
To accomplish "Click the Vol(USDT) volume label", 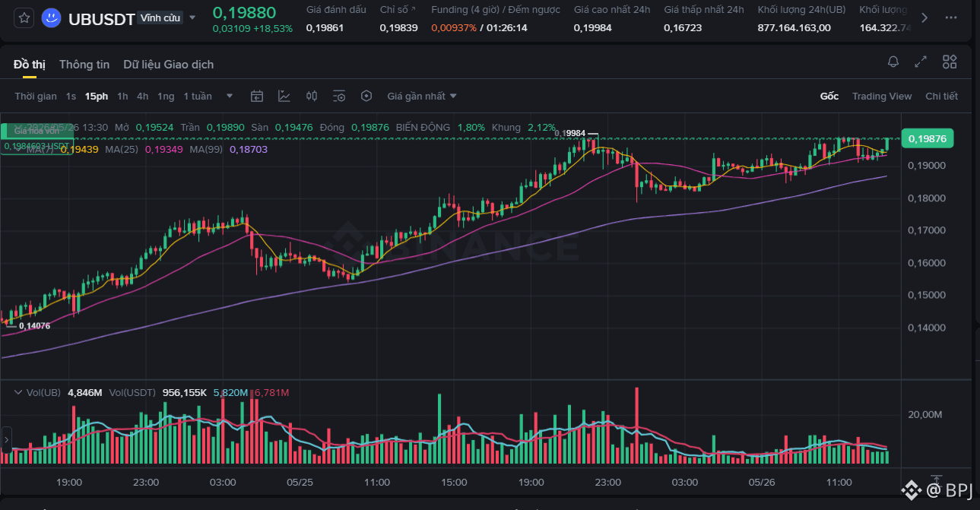I will [132, 392].
